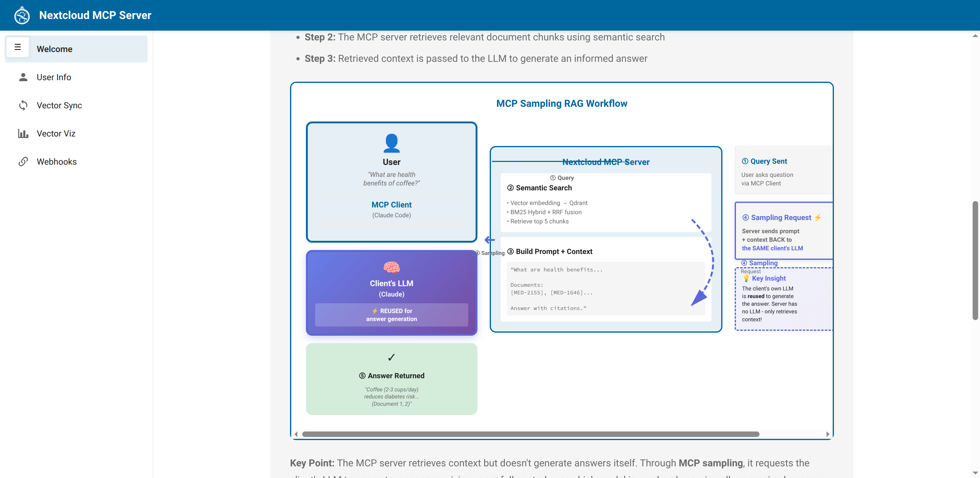This screenshot has width=980, height=478.
Task: Click the Webhooks chain link icon
Action: 23,162
